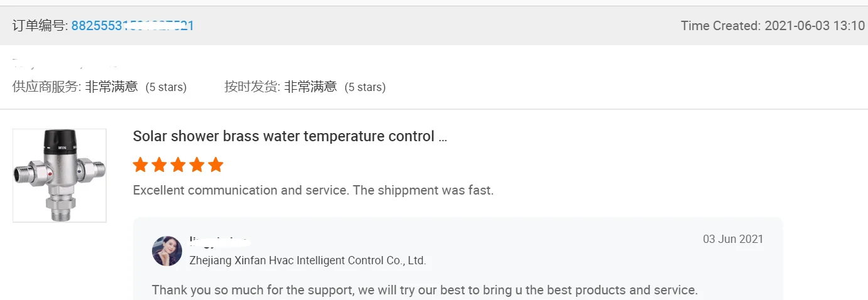
Task: Click the 非常满意 rating beside 供应商服务
Action: pos(112,87)
